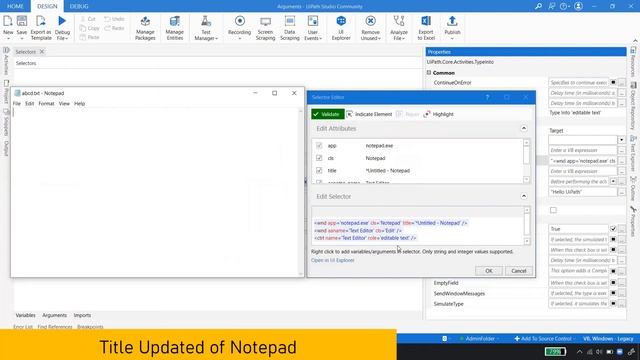
Task: Open the File menu in Notepad
Action: 17,104
